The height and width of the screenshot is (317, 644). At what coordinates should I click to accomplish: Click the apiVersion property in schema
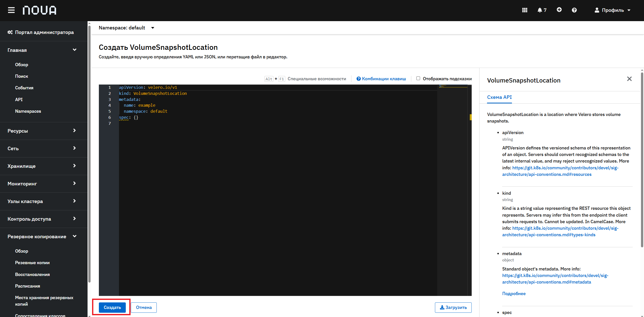click(x=513, y=133)
